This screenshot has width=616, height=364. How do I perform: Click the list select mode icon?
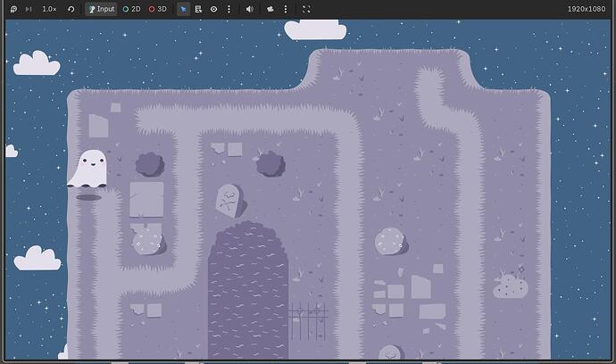198,9
